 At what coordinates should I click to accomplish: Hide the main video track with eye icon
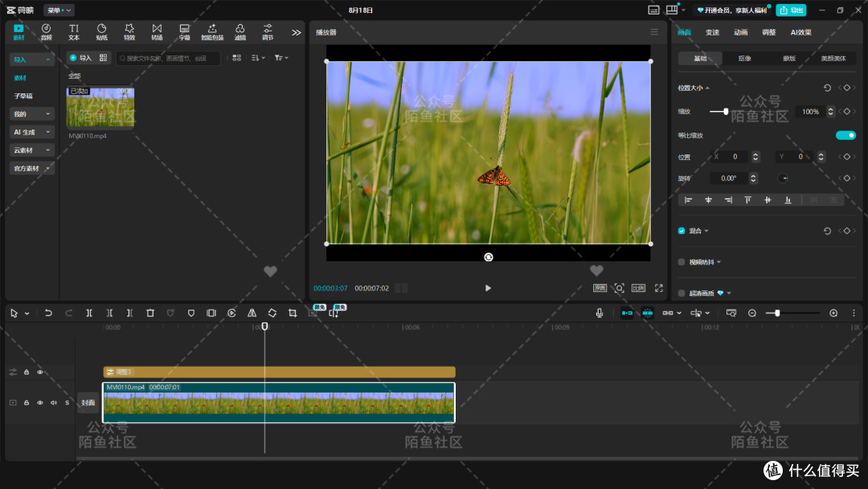pos(40,403)
